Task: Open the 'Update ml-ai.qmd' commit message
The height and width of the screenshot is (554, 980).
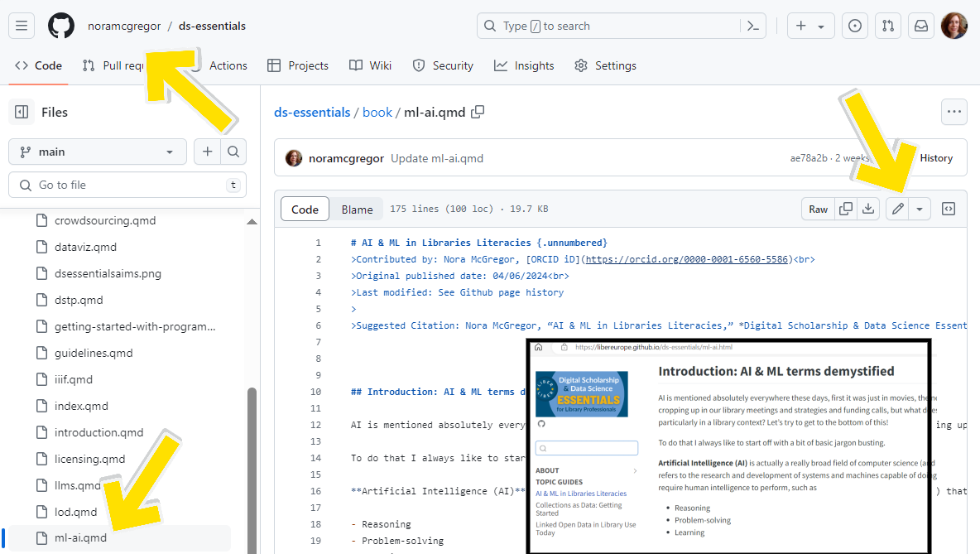Action: pos(437,158)
